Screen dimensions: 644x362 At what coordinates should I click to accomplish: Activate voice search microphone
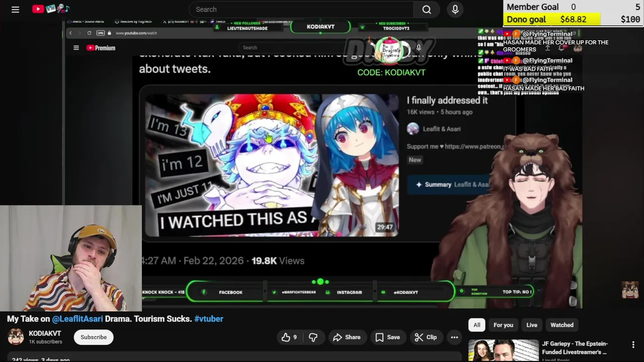455,10
